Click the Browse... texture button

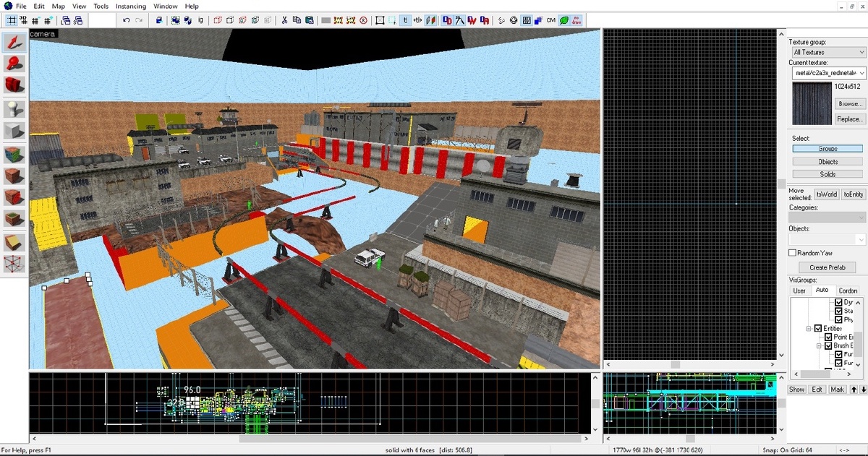pyautogui.click(x=849, y=104)
